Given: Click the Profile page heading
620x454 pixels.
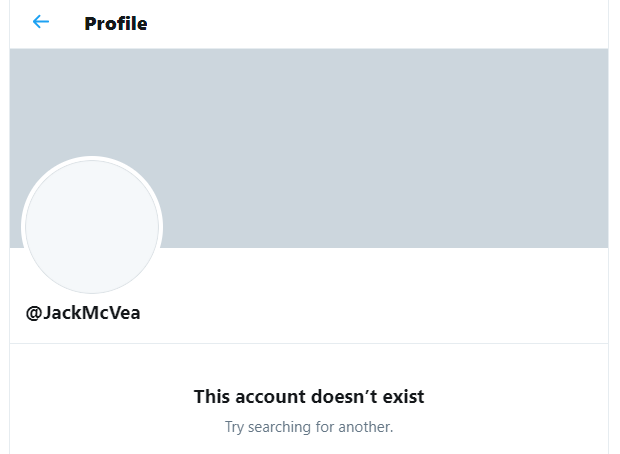Looking at the screenshot, I should 116,23.
